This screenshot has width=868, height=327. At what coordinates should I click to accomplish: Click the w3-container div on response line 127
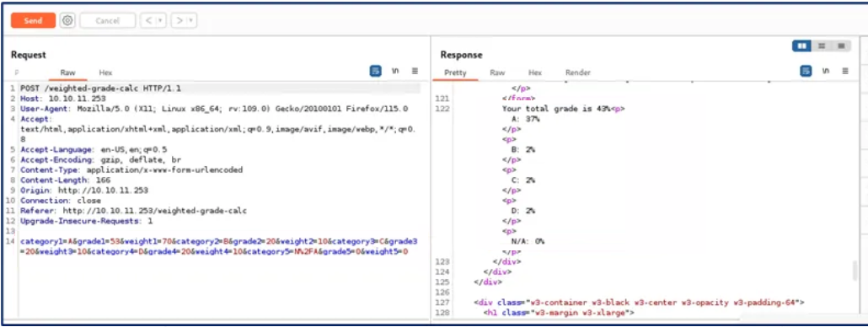point(640,303)
